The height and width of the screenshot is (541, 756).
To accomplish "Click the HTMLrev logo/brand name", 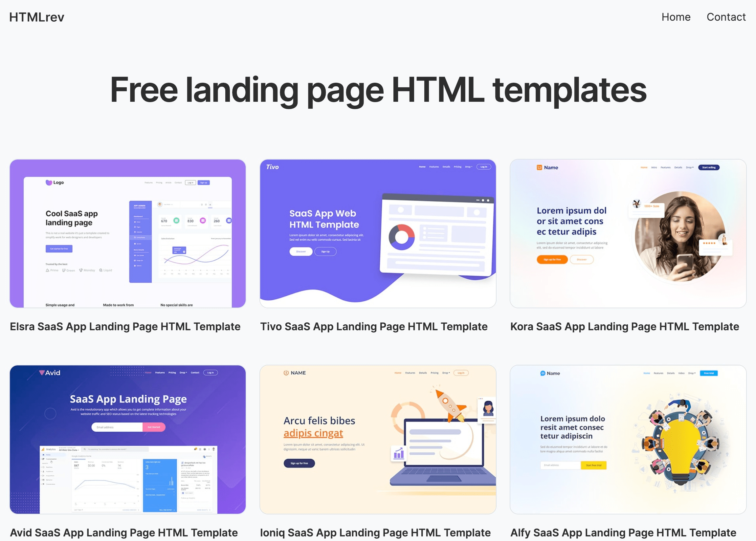I will coord(36,16).
